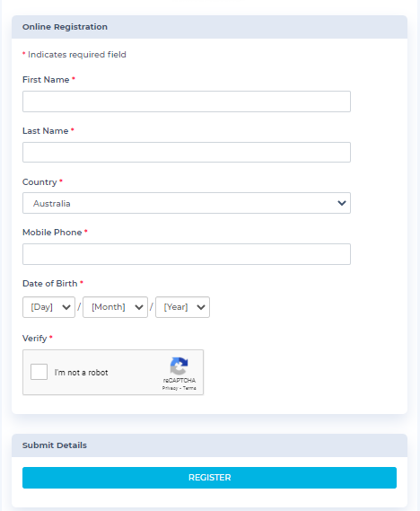Open the reCAPTCHA Privacy link
This screenshot has width=420, height=511.
tap(170, 388)
